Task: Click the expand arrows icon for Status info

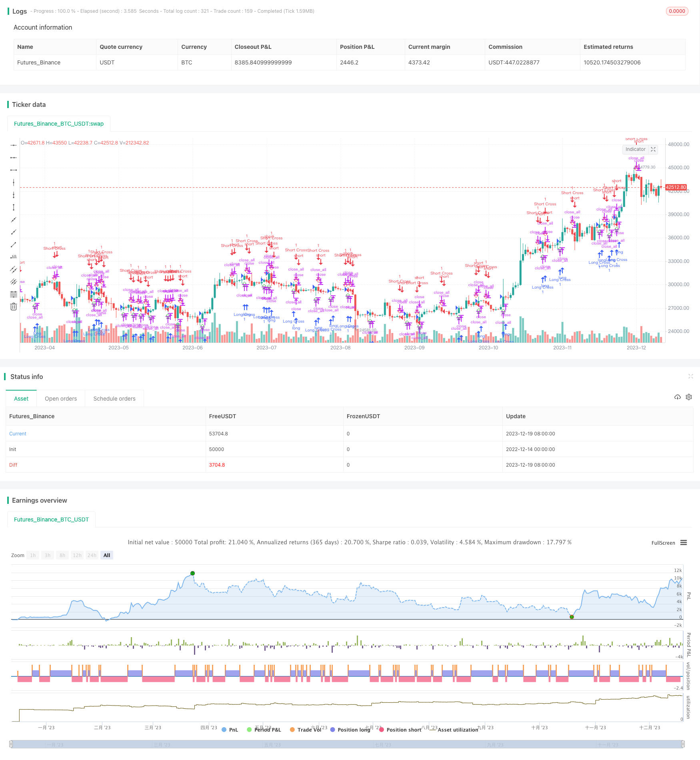Action: pos(690,376)
